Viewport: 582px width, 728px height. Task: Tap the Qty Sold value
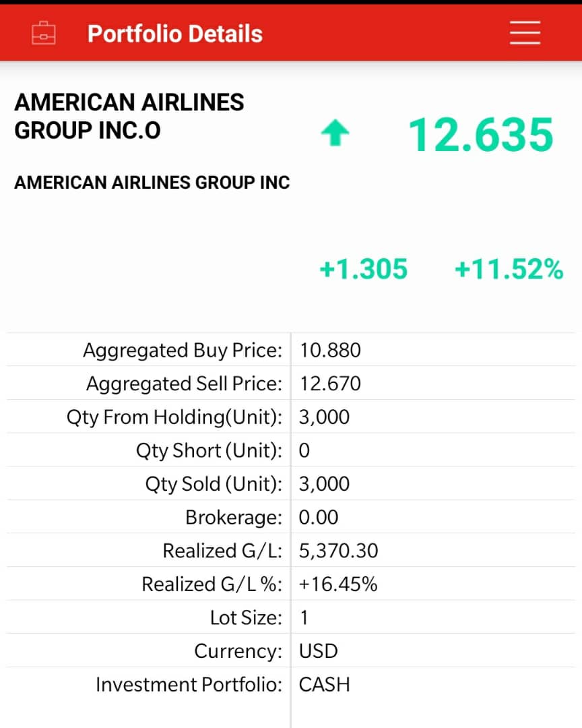click(x=324, y=484)
